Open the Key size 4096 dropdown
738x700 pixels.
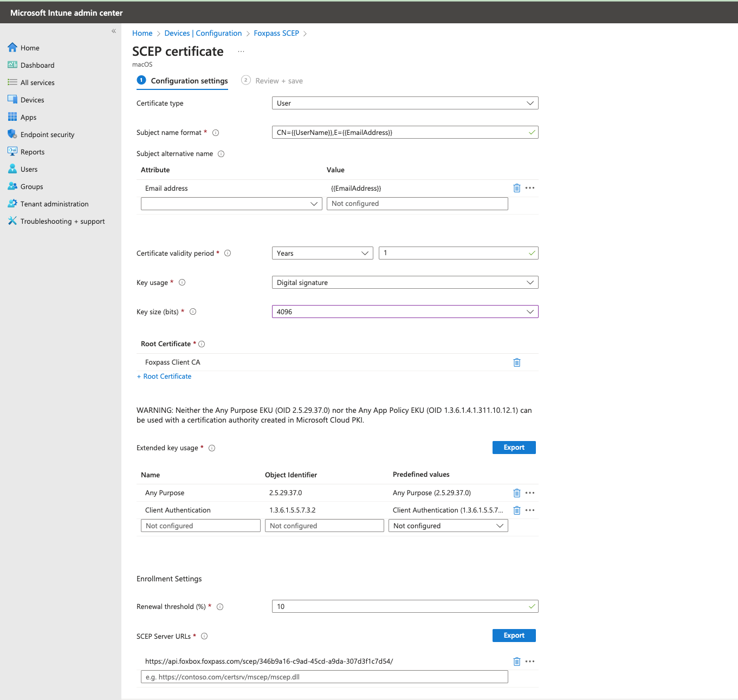[x=405, y=312]
